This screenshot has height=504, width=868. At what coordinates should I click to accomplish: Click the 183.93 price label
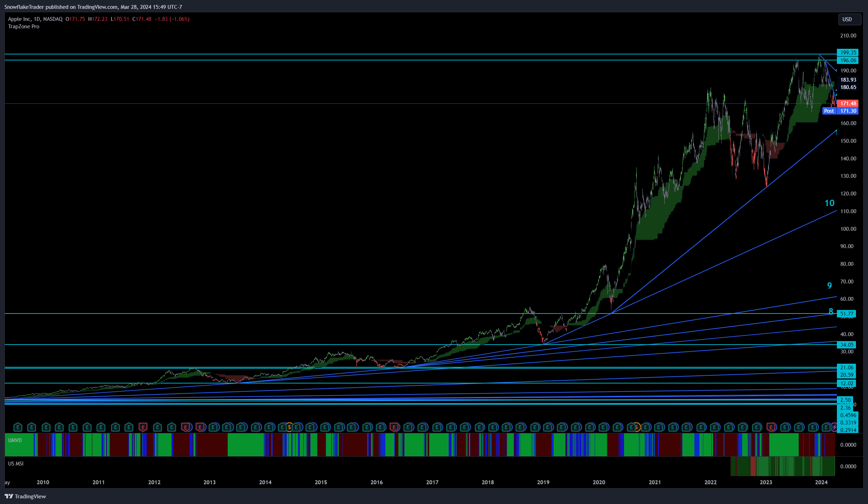848,80
